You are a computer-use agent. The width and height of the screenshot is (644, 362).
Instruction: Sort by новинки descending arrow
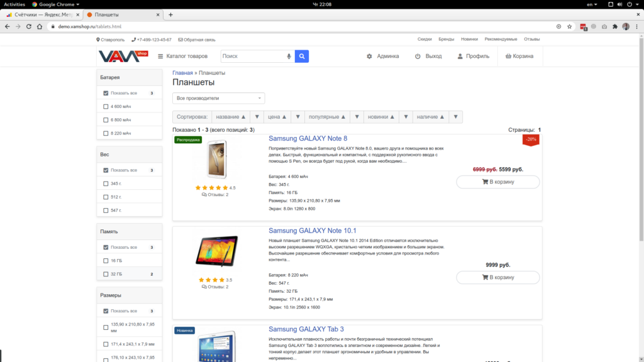pos(406,117)
